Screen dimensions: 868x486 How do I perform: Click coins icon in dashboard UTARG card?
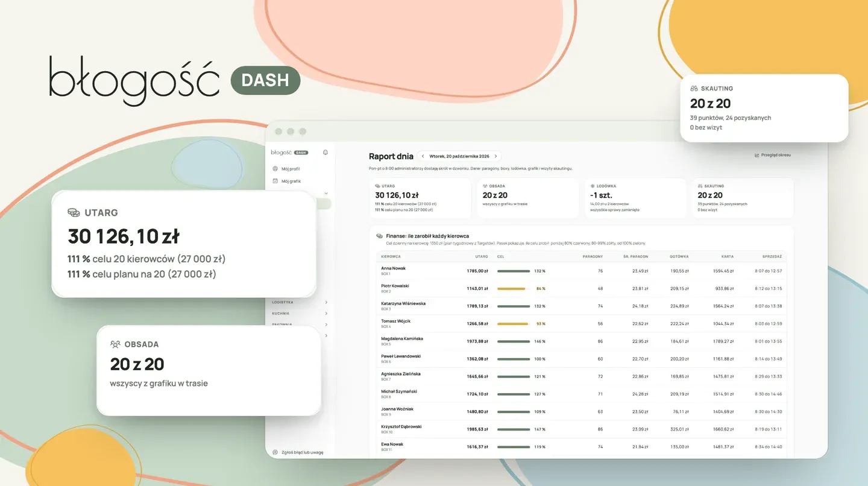[x=377, y=186]
